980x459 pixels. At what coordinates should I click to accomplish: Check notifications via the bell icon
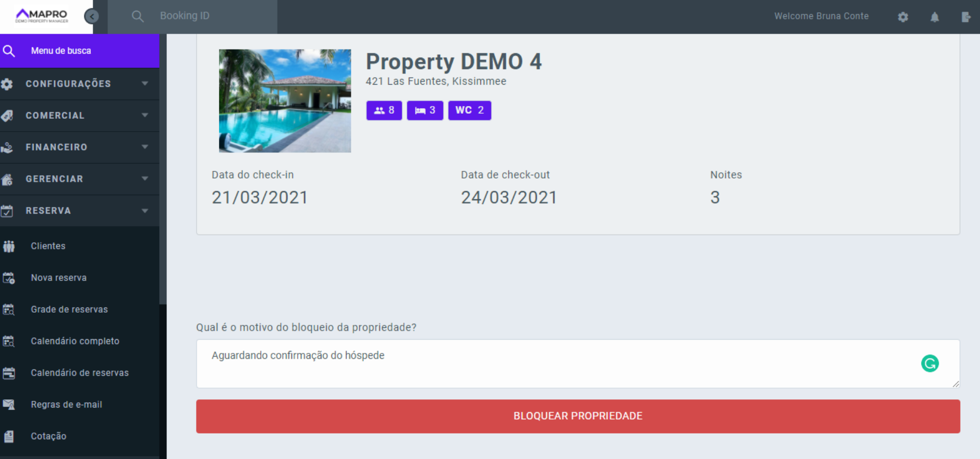935,17
